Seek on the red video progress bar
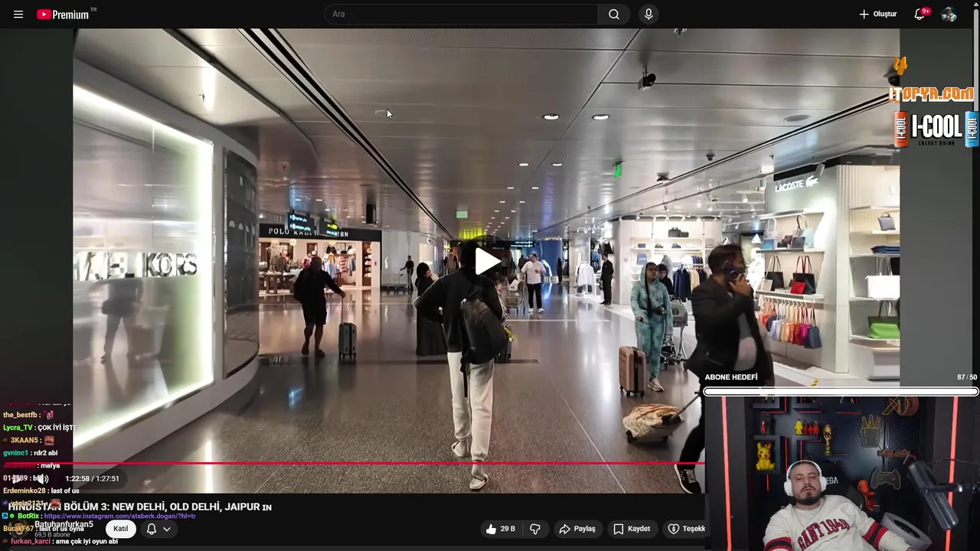This screenshot has width=980, height=551. click(352, 463)
